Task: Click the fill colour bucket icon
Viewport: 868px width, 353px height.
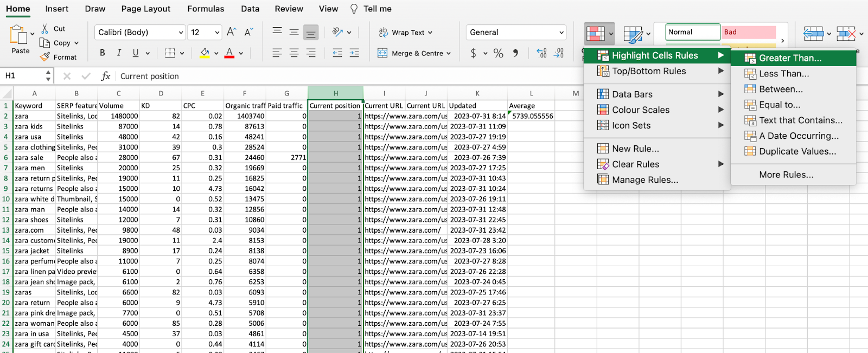Action: tap(205, 53)
